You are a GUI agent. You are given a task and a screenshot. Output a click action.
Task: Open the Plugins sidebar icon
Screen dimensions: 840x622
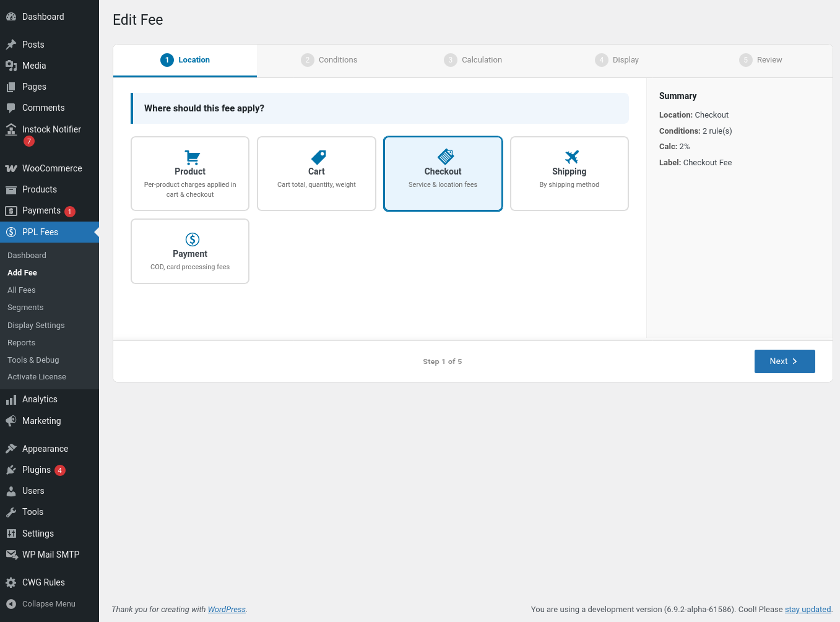pos(11,470)
